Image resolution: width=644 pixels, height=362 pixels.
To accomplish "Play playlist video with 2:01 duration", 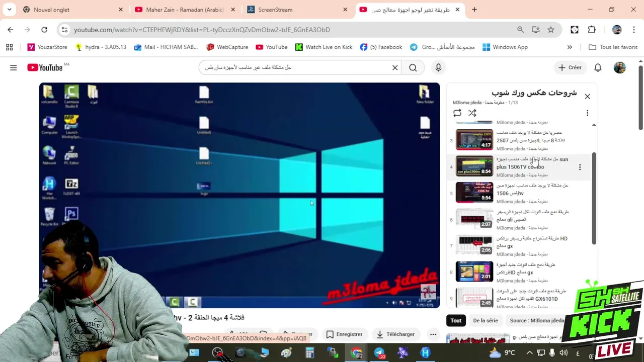I will [474, 271].
